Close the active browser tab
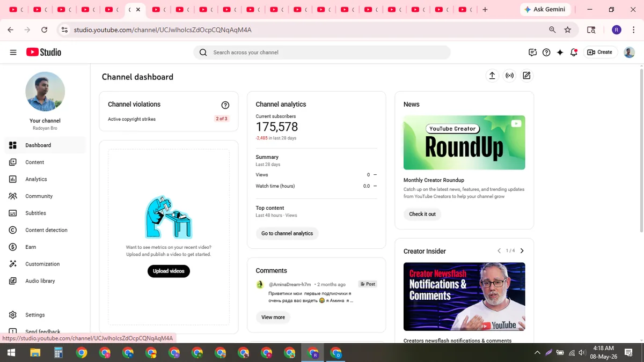 [138, 10]
